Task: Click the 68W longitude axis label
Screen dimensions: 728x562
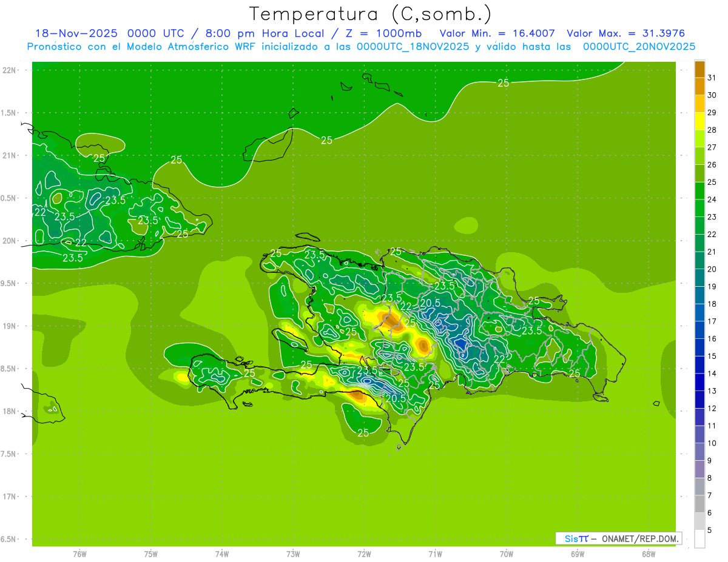Action: click(x=648, y=554)
